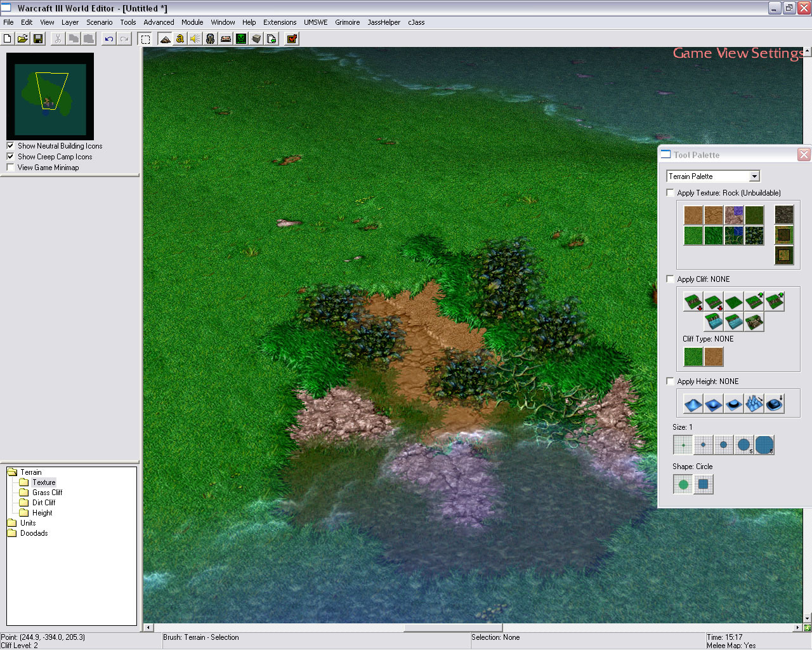This screenshot has width=812, height=650.
Task: Enable View Game Minimap checkbox
Action: (10, 167)
